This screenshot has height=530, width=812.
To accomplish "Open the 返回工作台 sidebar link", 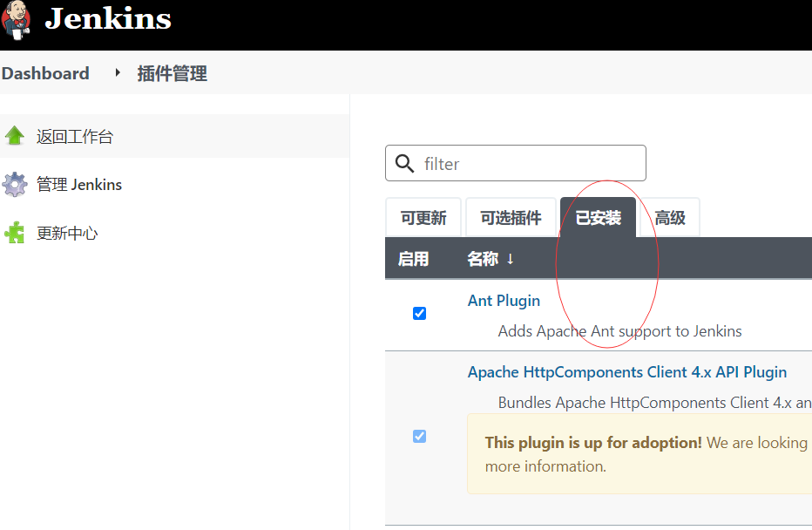I will pos(75,137).
